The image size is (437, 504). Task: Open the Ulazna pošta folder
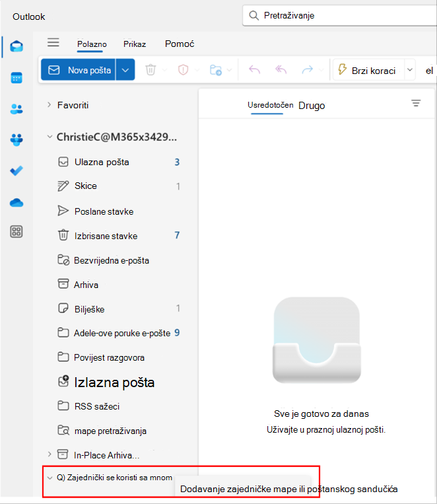tap(118, 162)
